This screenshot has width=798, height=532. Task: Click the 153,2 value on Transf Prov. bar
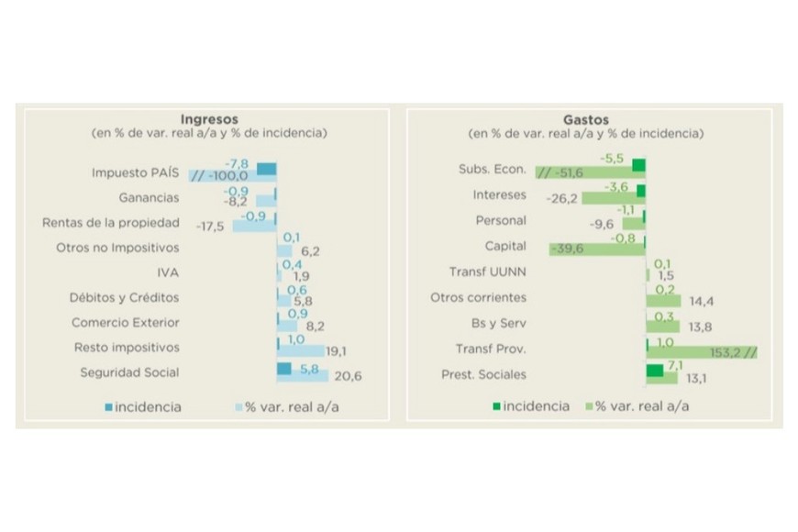coord(728,353)
